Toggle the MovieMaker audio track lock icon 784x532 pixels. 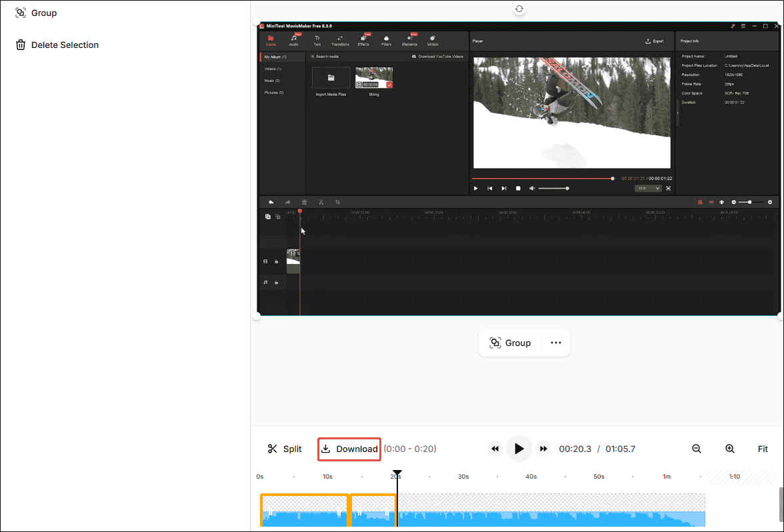(277, 283)
